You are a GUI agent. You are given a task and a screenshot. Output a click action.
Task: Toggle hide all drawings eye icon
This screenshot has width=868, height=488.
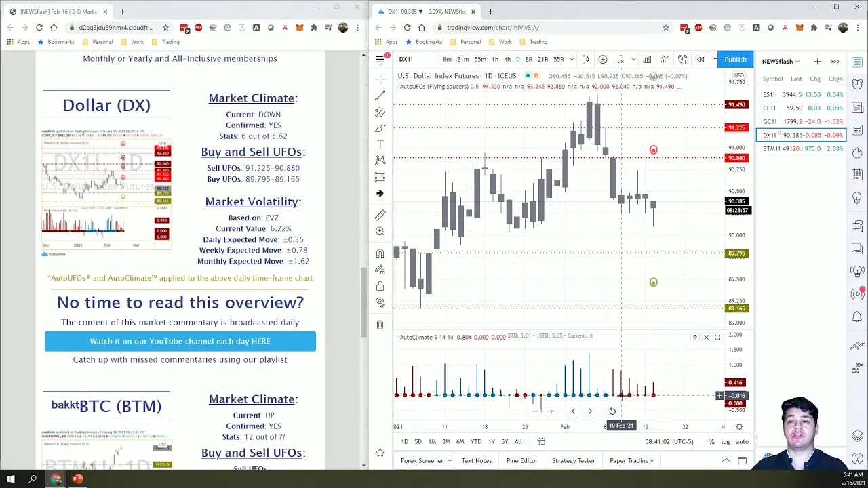coord(380,302)
